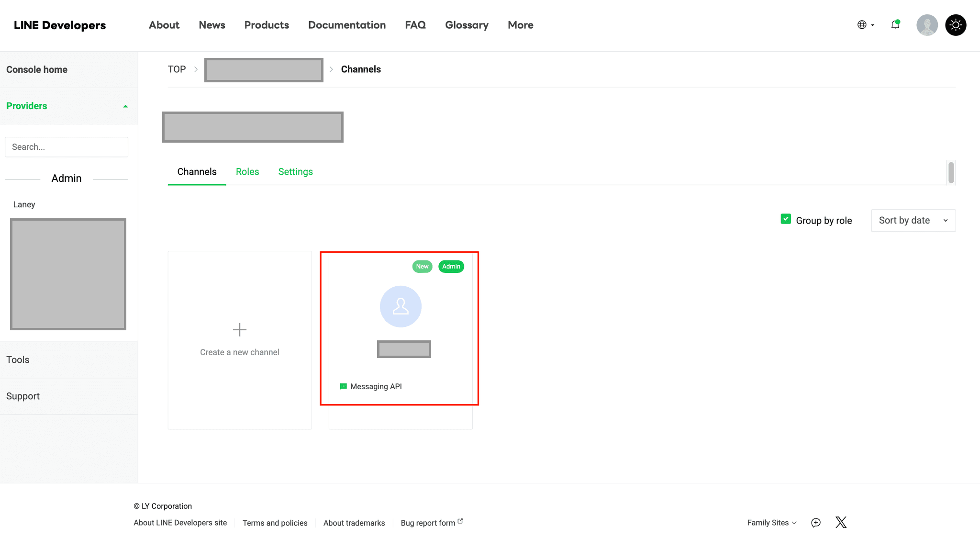The image size is (980, 539).
Task: Collapse the Providers section
Action: (69, 106)
